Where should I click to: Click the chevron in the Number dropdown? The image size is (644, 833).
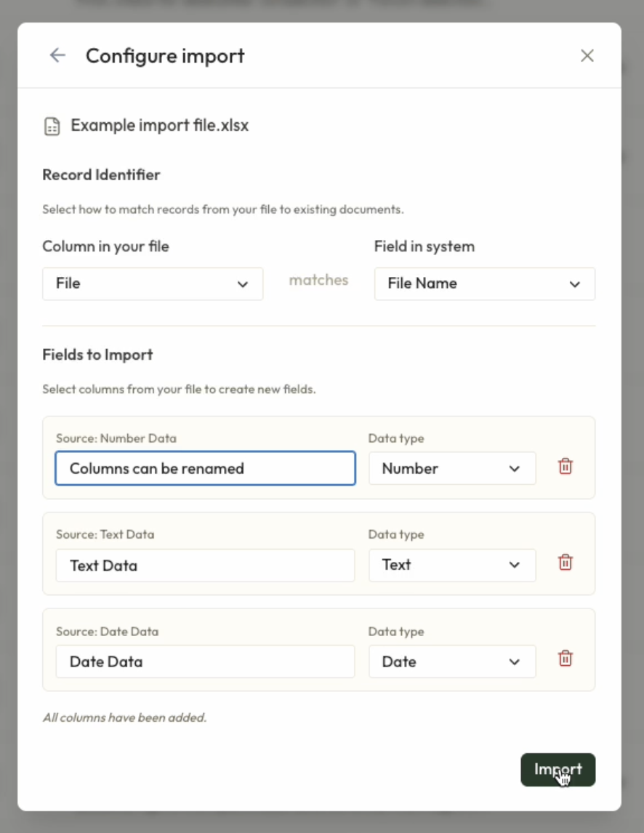tap(515, 469)
